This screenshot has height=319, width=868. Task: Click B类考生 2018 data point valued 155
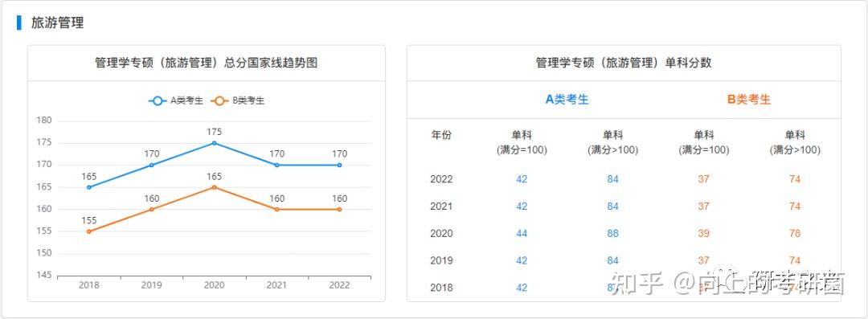pos(89,231)
